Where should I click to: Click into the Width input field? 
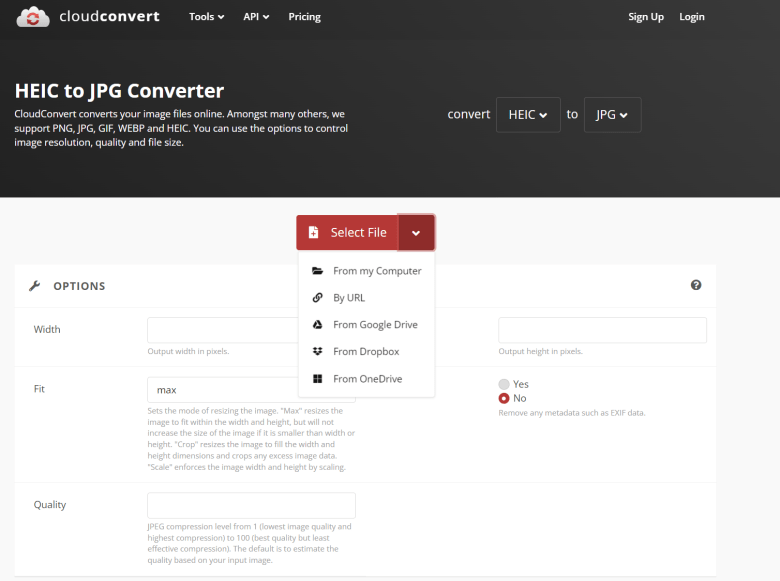pyautogui.click(x=223, y=330)
